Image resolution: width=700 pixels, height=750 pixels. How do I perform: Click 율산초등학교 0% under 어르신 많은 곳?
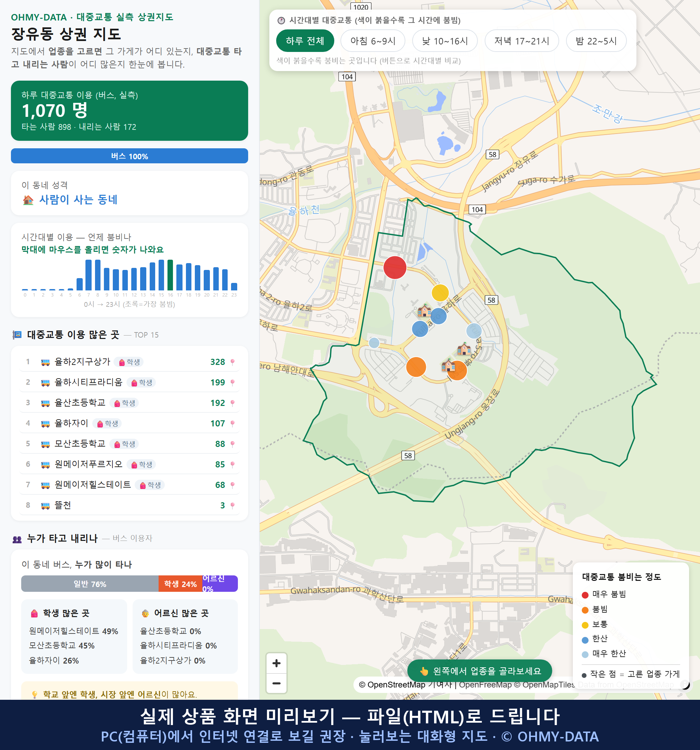[171, 631]
